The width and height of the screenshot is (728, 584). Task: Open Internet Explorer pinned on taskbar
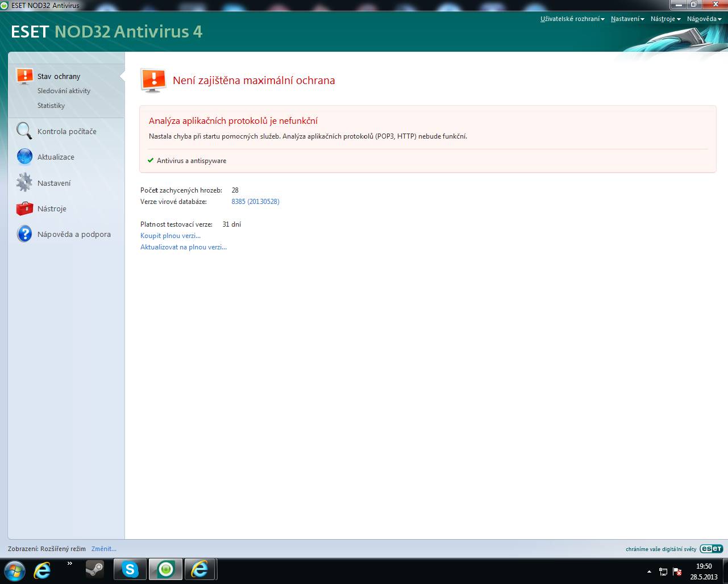click(43, 570)
